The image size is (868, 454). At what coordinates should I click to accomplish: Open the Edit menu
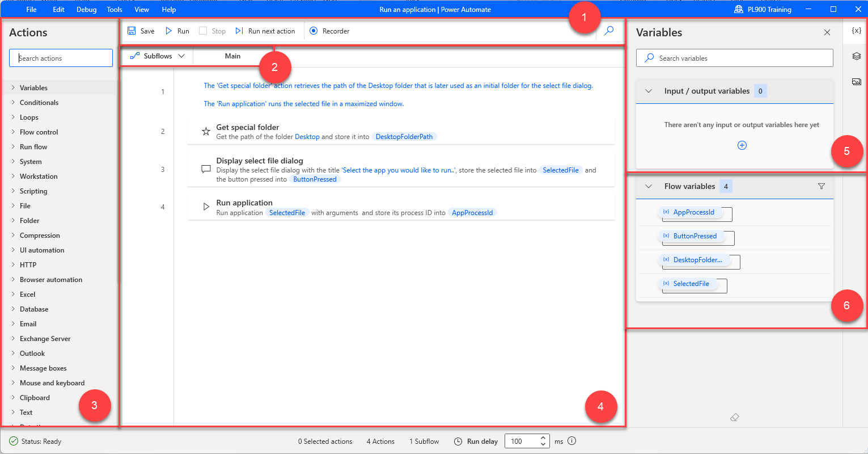click(58, 9)
